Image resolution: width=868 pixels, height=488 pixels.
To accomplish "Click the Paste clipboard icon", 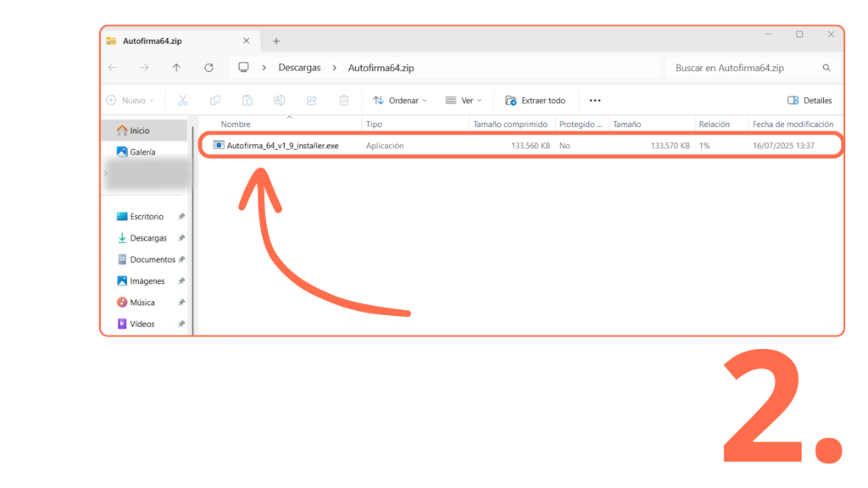I will pyautogui.click(x=247, y=100).
